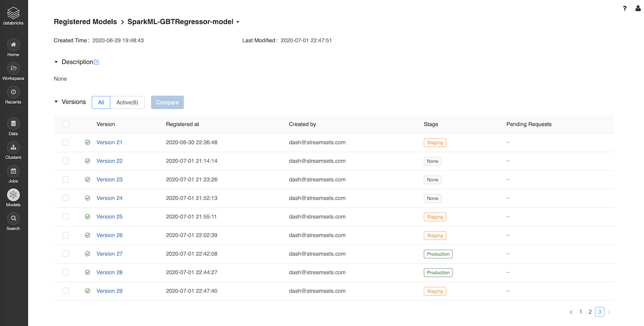Edit the Description with pencil icon
644x326 pixels.
pos(97,62)
